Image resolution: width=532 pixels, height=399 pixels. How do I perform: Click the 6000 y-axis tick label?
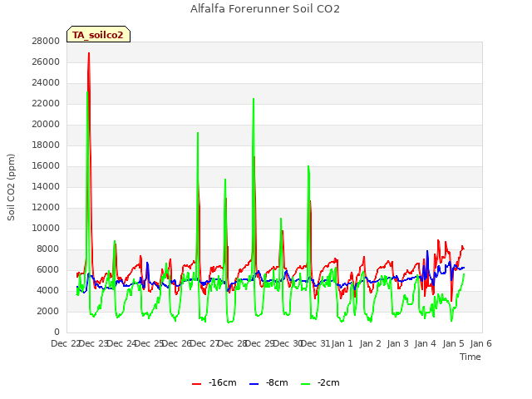tap(48, 270)
